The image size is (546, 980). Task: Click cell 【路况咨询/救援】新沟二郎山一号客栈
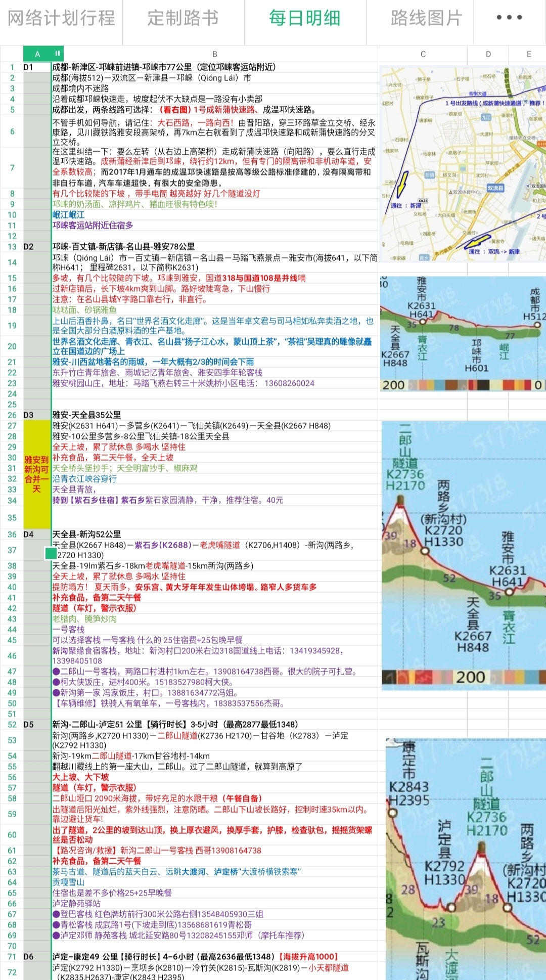pyautogui.click(x=214, y=851)
